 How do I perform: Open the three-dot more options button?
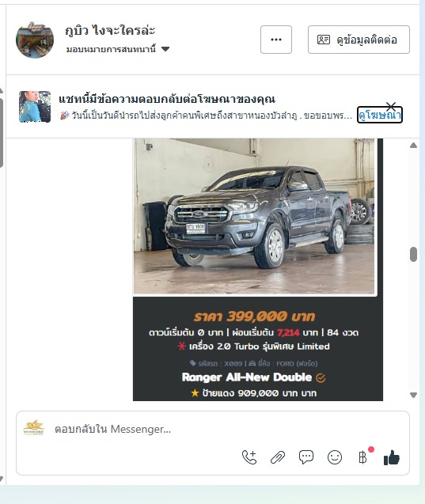(276, 40)
